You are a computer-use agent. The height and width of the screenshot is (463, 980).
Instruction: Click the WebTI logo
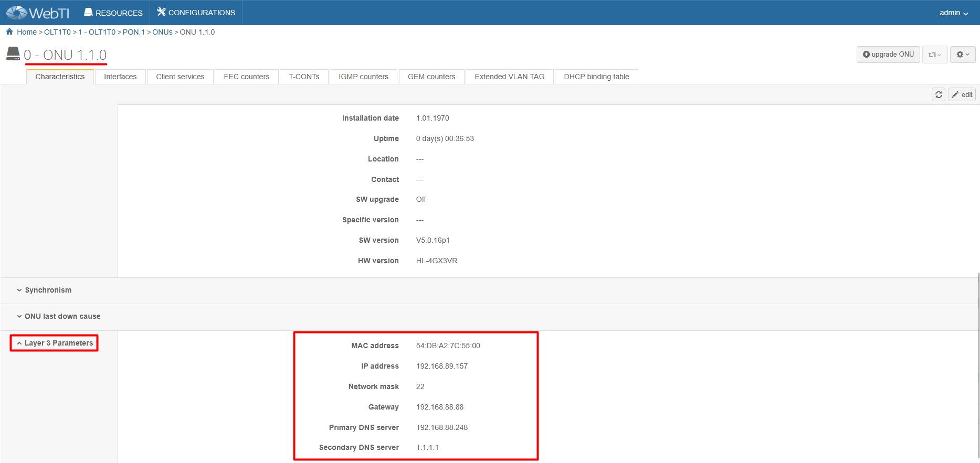38,13
